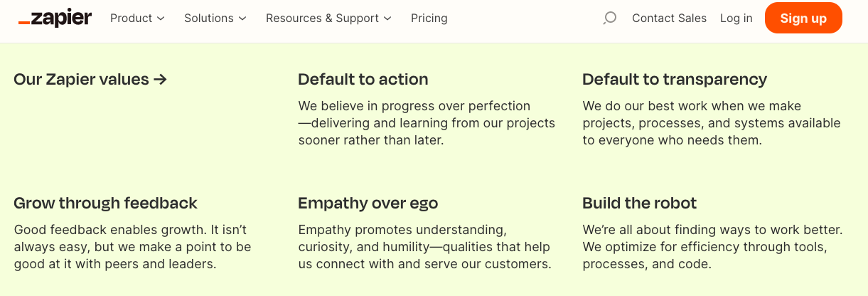Viewport: 868px width, 296px height.
Task: Click the Zapier logo
Action: point(55,18)
